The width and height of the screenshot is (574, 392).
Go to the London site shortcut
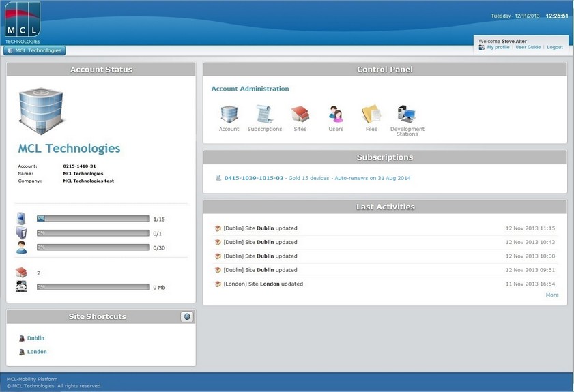pos(37,352)
